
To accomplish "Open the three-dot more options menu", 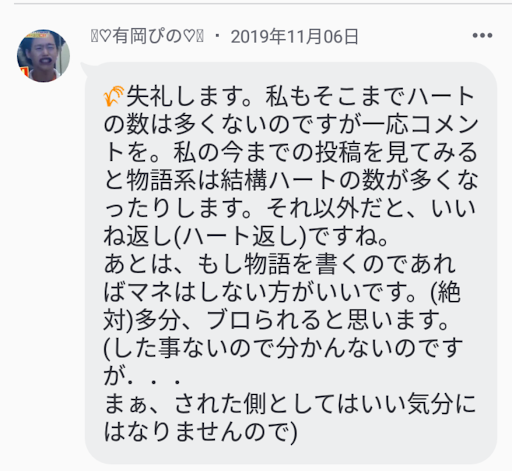I will click(x=482, y=35).
